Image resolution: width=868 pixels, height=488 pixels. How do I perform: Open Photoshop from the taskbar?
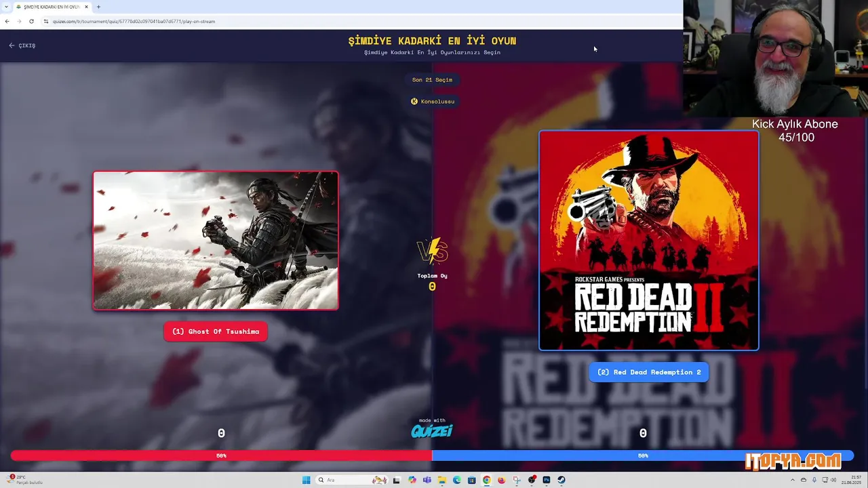[x=547, y=480]
